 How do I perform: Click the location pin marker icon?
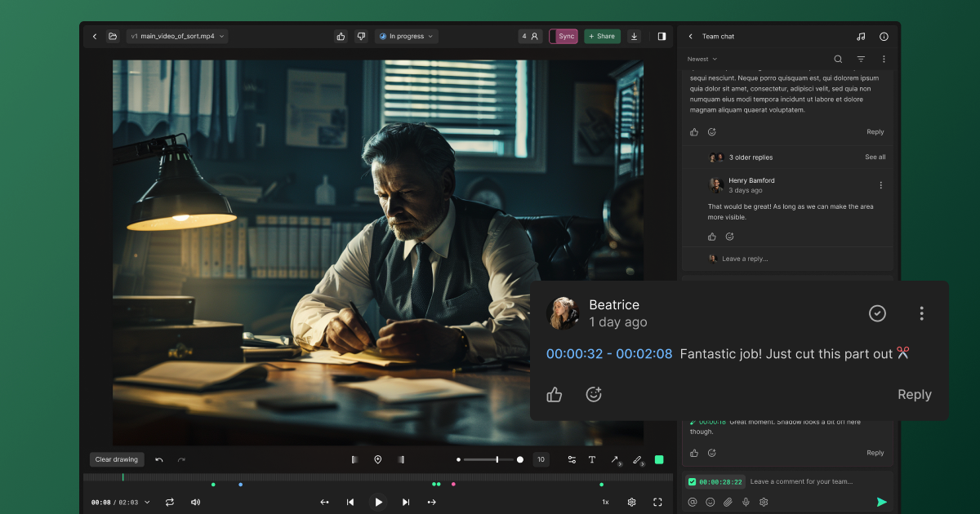(378, 459)
